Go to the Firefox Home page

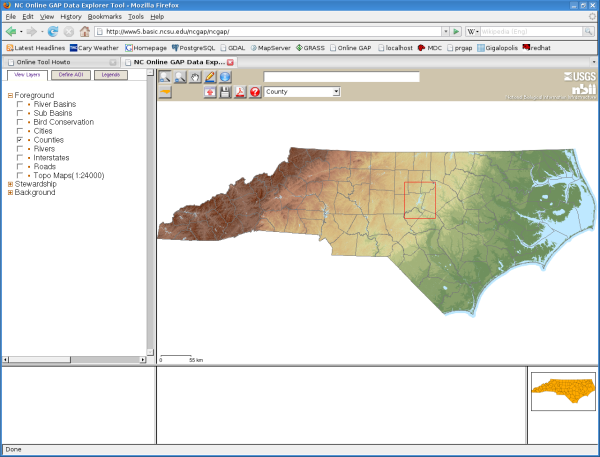pyautogui.click(x=85, y=31)
